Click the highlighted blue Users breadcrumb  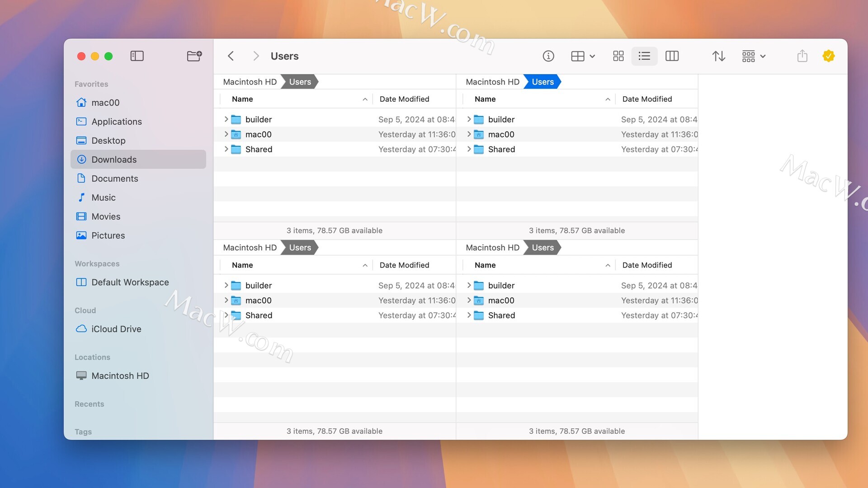[542, 82]
